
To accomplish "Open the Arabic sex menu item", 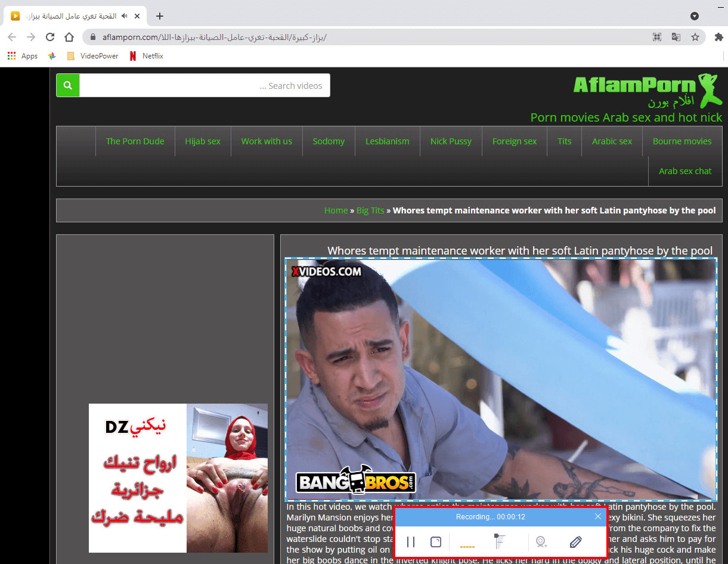I will pos(612,141).
